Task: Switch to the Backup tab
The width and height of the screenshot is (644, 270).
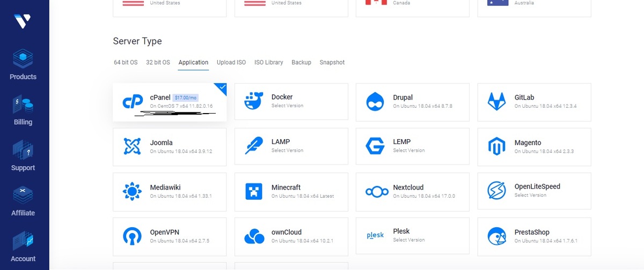Action: point(302,63)
